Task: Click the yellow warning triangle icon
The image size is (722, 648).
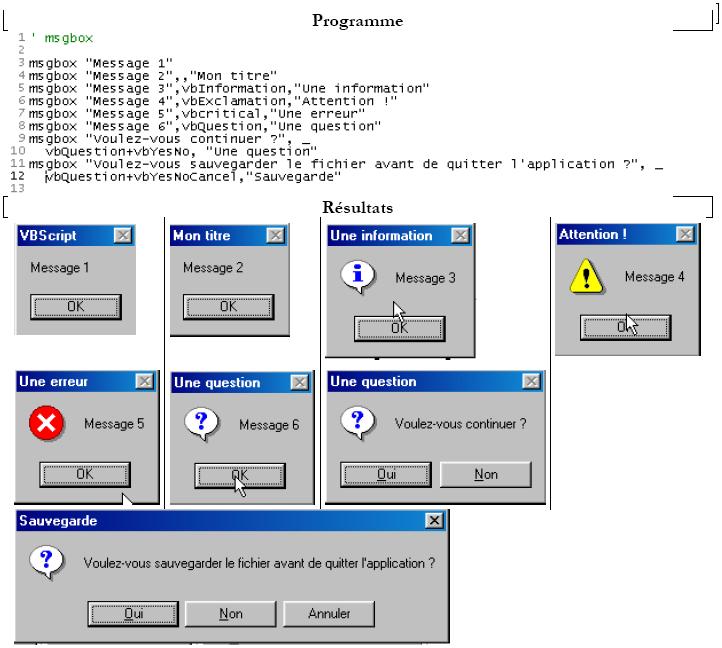Action: click(x=585, y=275)
